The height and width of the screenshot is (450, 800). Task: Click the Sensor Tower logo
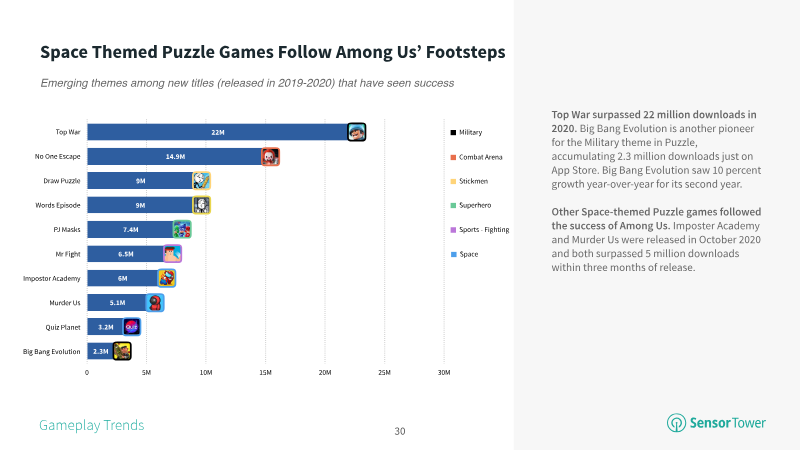coord(716,423)
